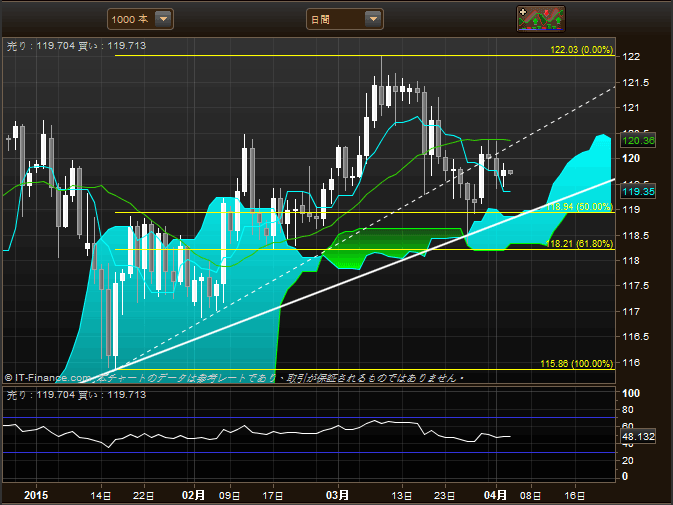Image resolution: width=673 pixels, height=505 pixels.
Task: Open the 日間 timeframe dropdown
Action: click(345, 19)
